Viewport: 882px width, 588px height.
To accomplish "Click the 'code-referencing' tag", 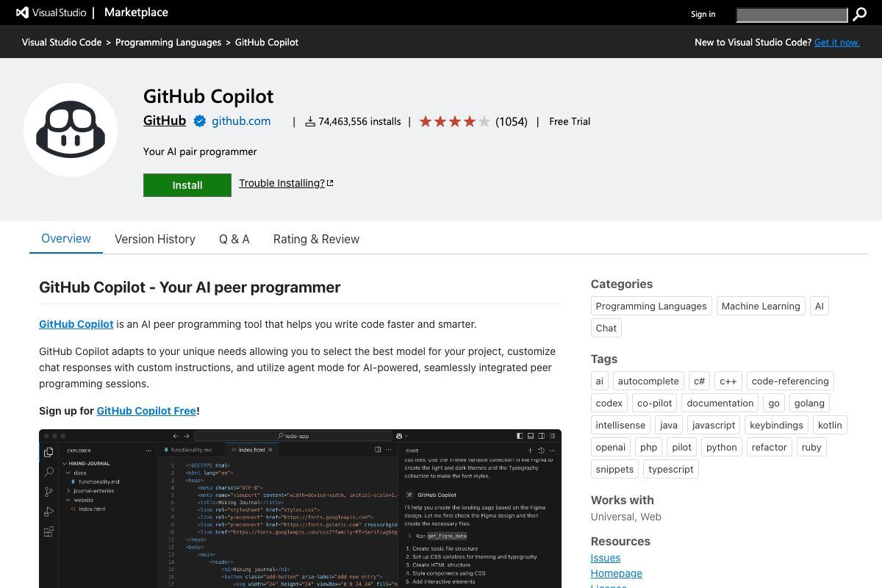I will click(x=790, y=381).
